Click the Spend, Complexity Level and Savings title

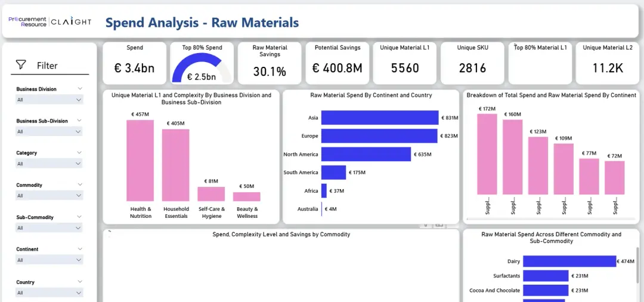pos(281,234)
